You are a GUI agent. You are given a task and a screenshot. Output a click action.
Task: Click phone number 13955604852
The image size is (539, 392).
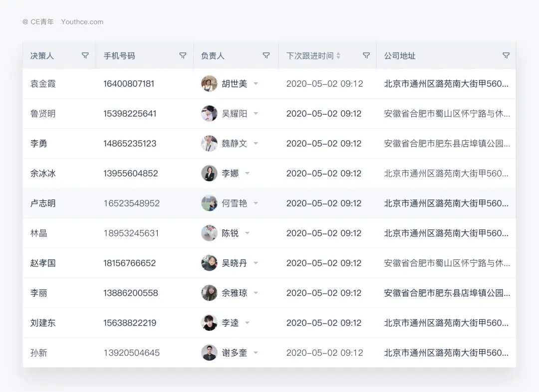pos(131,173)
